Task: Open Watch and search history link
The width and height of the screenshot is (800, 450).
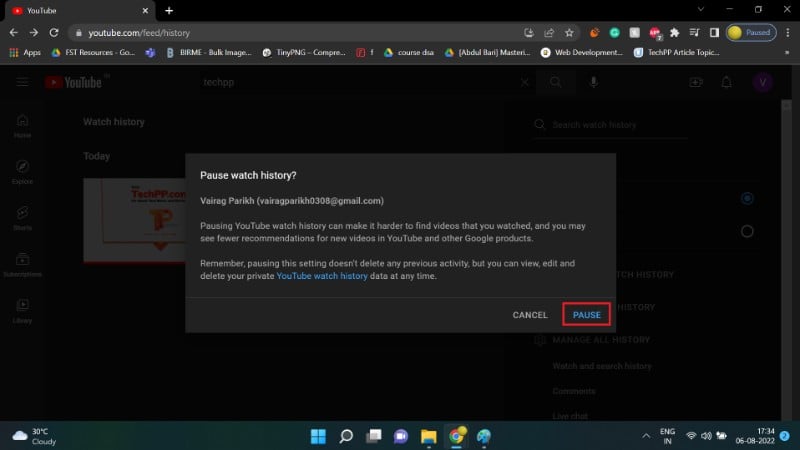Action: point(602,366)
